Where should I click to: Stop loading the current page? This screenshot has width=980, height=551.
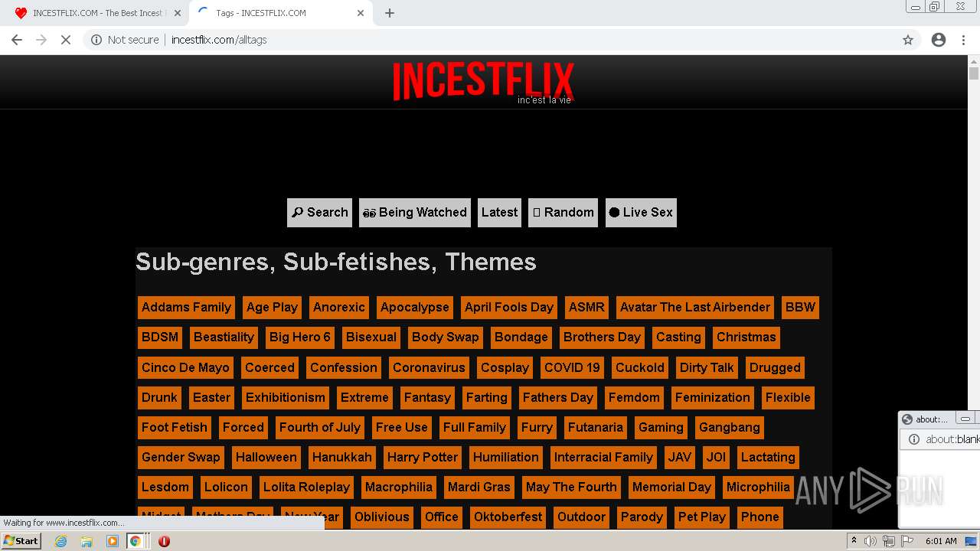tap(66, 40)
